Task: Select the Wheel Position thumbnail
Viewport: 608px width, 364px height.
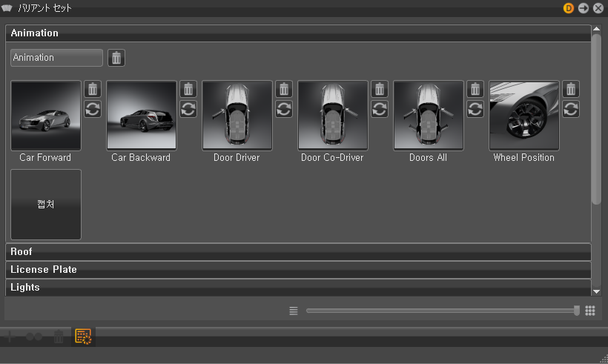Action: point(524,116)
